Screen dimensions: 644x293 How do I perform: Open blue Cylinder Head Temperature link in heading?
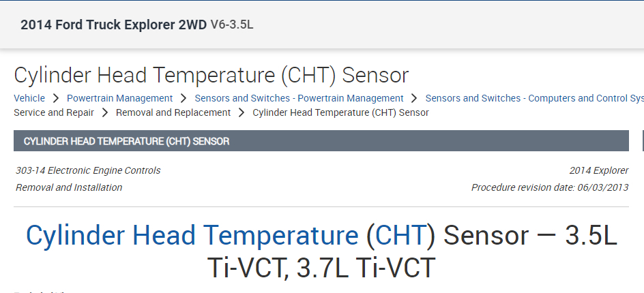pos(192,236)
